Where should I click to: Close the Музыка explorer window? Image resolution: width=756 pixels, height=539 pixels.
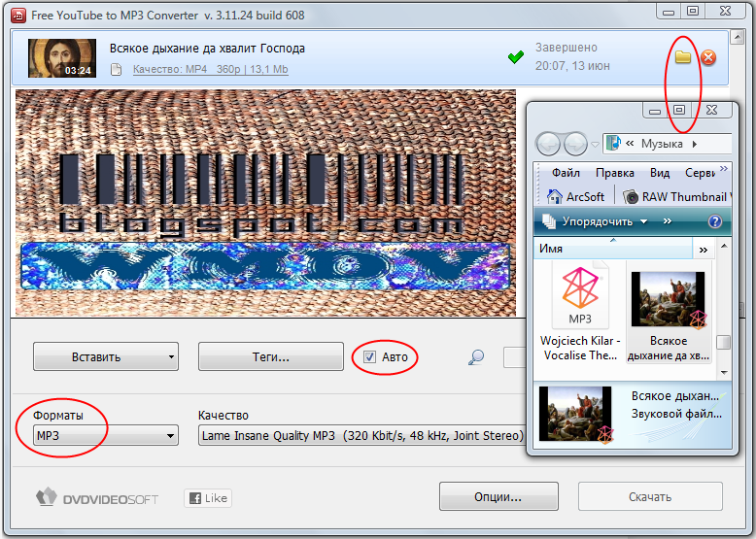point(711,110)
